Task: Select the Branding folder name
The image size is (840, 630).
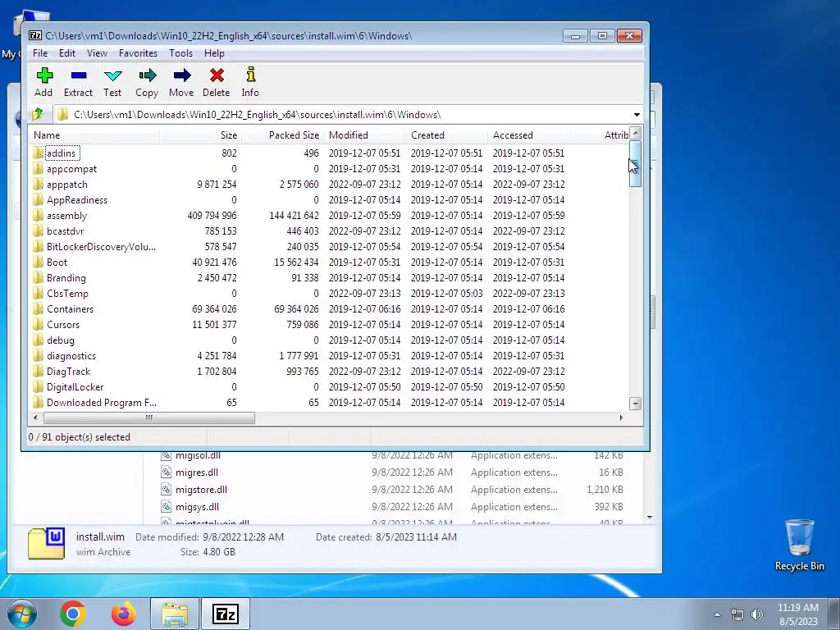Action: [66, 277]
